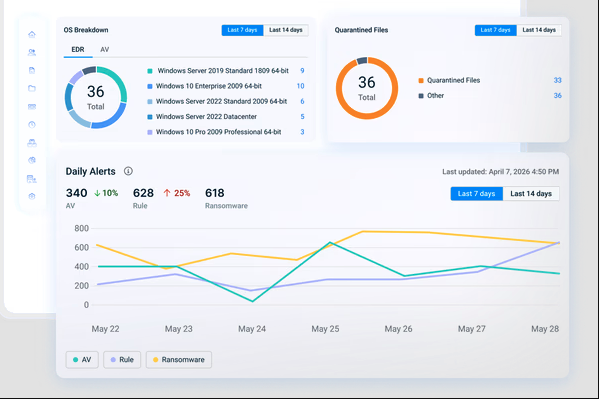Click the 25% increase indicator
The image size is (599, 399).
pyautogui.click(x=177, y=193)
